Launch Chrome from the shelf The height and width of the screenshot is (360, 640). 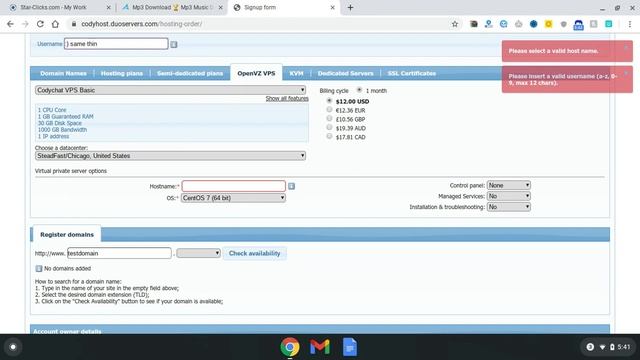tap(290, 347)
